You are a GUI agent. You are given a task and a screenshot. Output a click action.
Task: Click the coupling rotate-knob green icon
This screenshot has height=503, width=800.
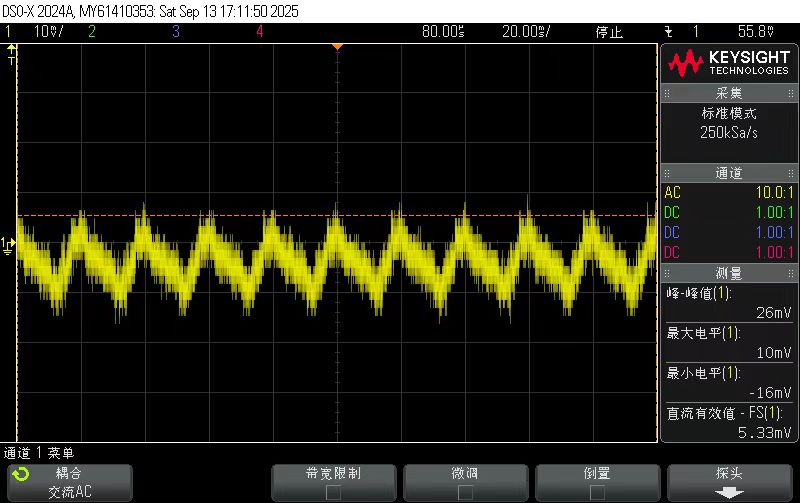click(21, 474)
